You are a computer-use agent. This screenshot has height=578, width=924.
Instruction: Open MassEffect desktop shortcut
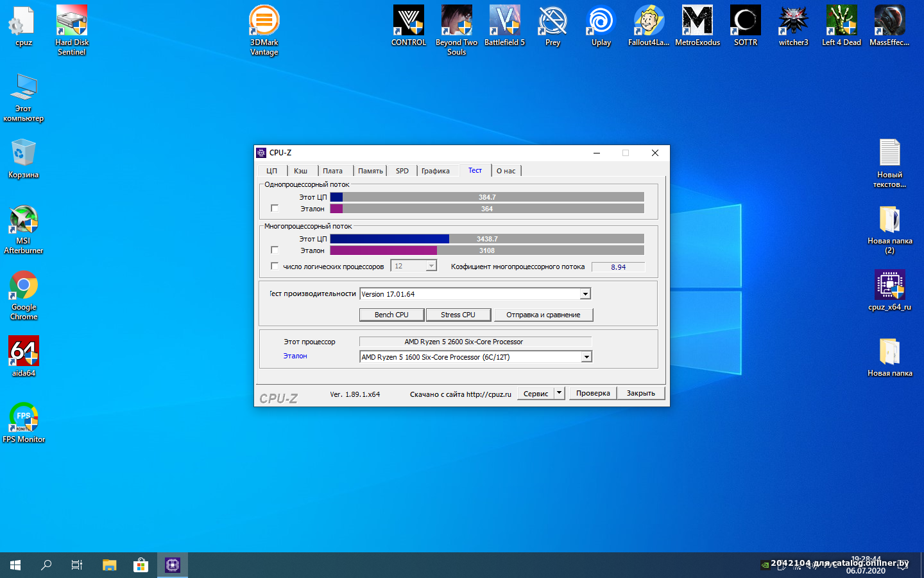(890, 27)
